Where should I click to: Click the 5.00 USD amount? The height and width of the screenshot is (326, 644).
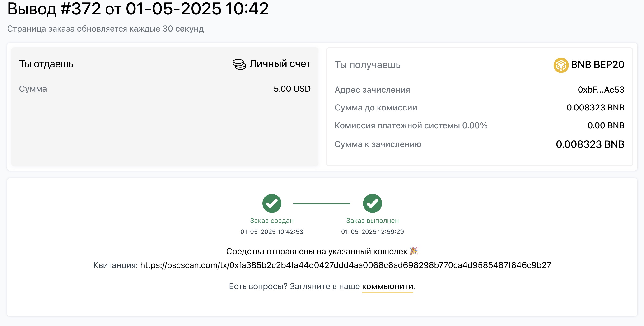coord(292,89)
